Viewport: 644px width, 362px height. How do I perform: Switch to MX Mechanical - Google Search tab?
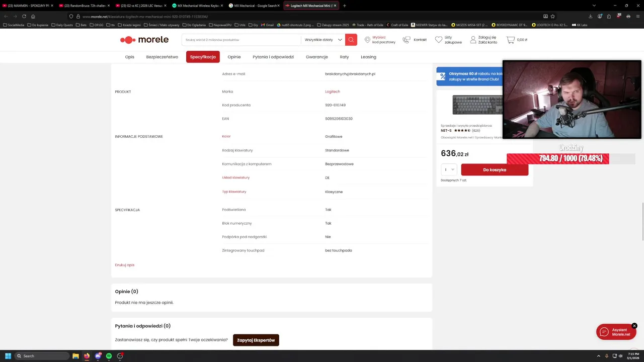tap(255, 6)
